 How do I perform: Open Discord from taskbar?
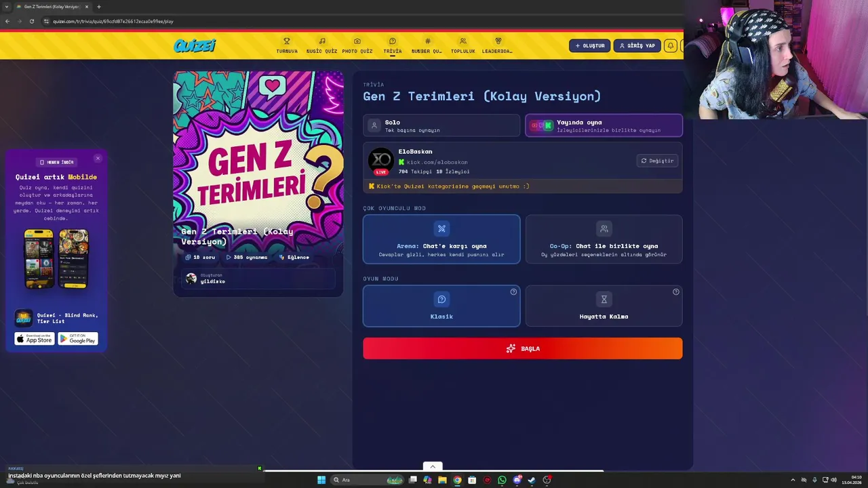tap(517, 480)
